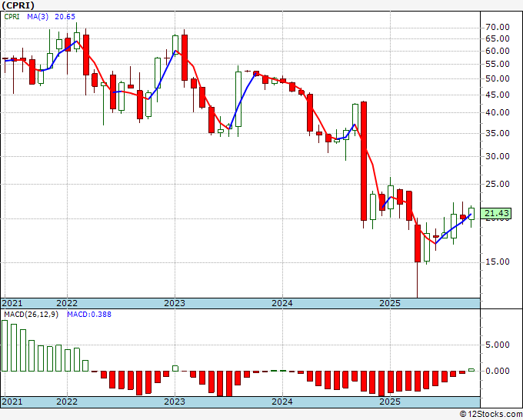
Task: Click the 60.00 price axis label
Action: click(498, 51)
